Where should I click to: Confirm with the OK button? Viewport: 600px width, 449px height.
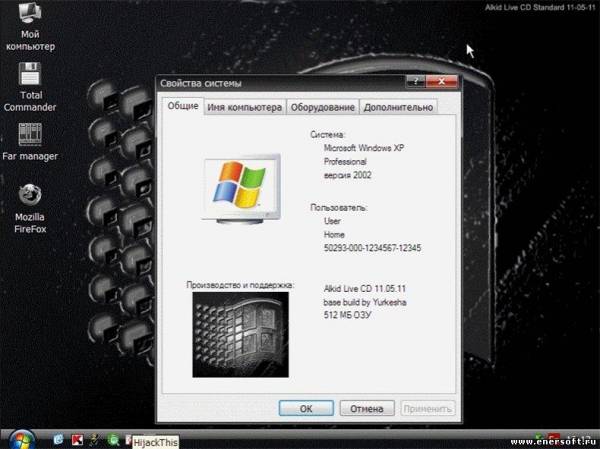[x=306, y=408]
